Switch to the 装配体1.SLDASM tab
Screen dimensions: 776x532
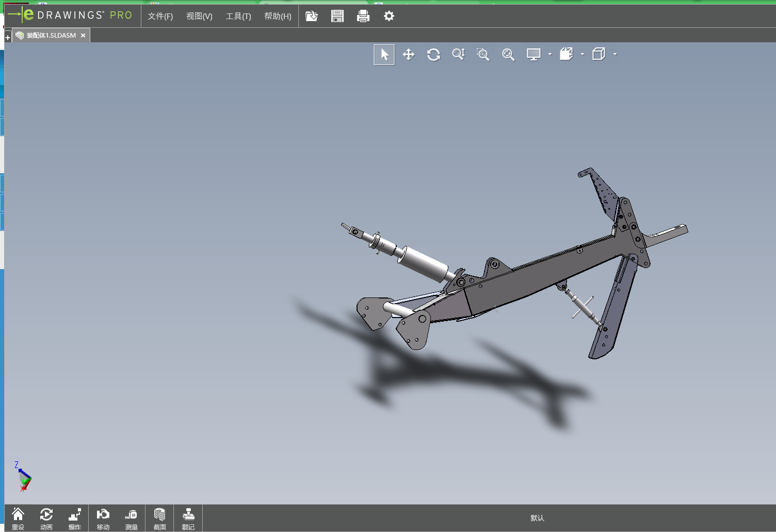click(x=51, y=35)
